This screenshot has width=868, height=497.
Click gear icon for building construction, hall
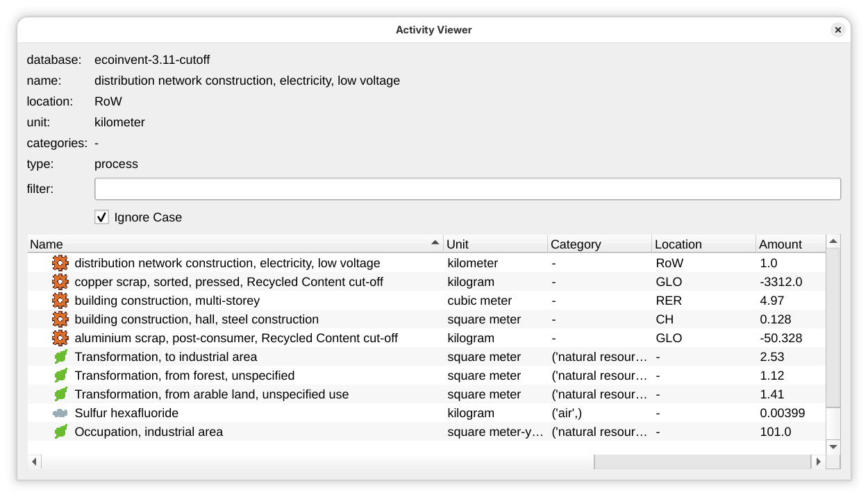click(x=60, y=319)
